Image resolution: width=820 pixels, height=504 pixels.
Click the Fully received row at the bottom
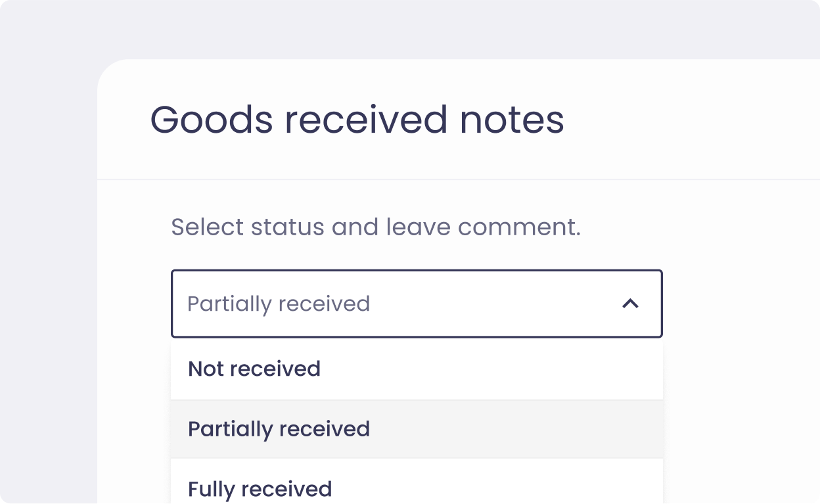click(x=260, y=489)
